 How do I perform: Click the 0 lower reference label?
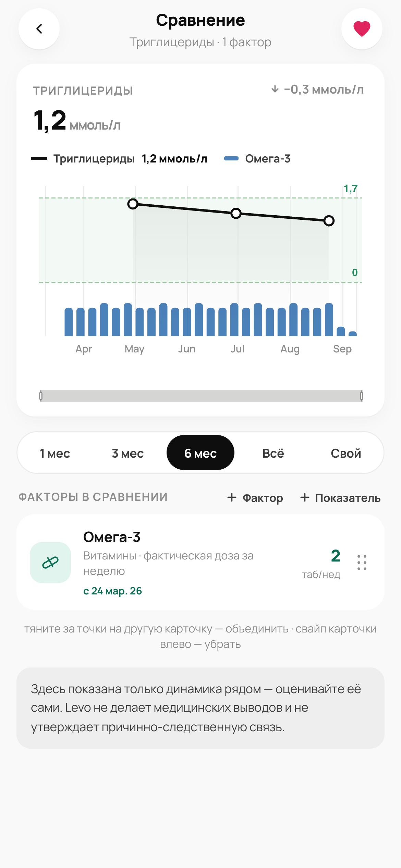[355, 273]
